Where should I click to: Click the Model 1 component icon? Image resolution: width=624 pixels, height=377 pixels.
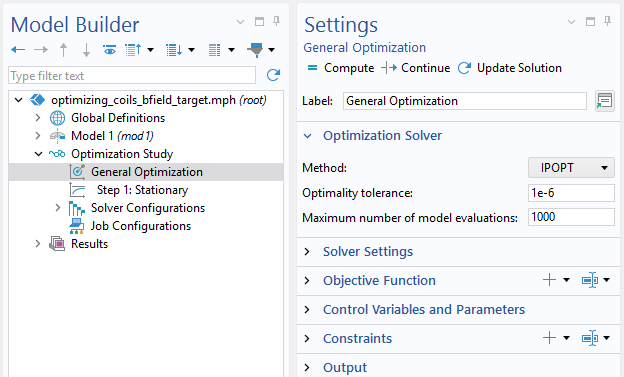tap(57, 136)
